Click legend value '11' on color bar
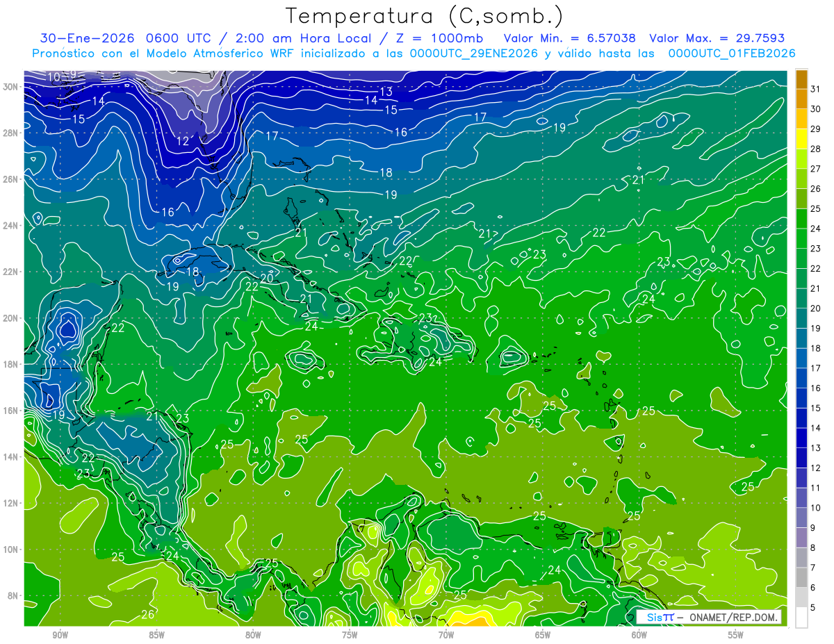 [x=816, y=488]
